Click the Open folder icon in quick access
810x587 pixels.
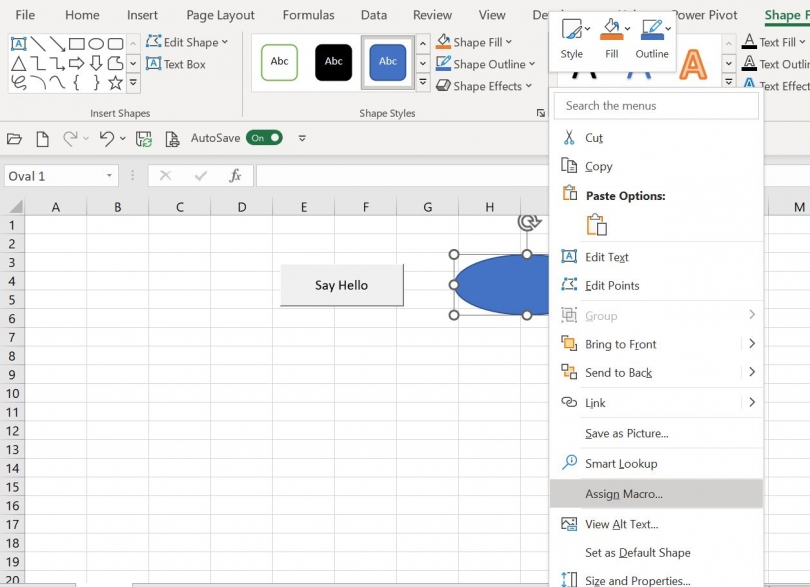(14, 138)
